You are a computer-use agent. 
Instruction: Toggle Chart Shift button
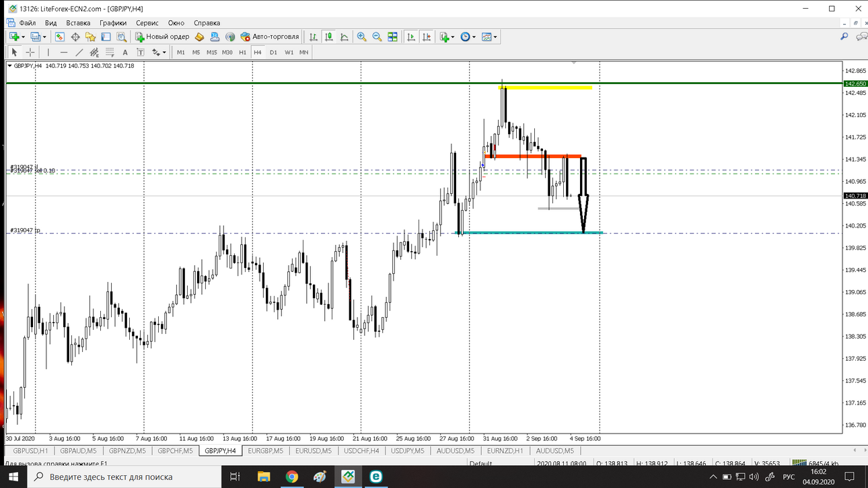pyautogui.click(x=426, y=37)
